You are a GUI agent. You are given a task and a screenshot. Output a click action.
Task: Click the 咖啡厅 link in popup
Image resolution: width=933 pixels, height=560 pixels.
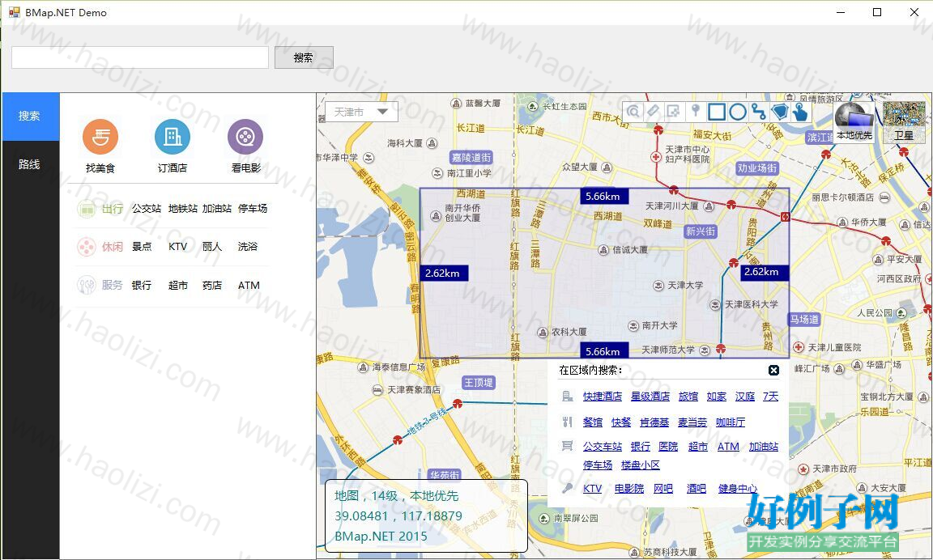pos(731,422)
